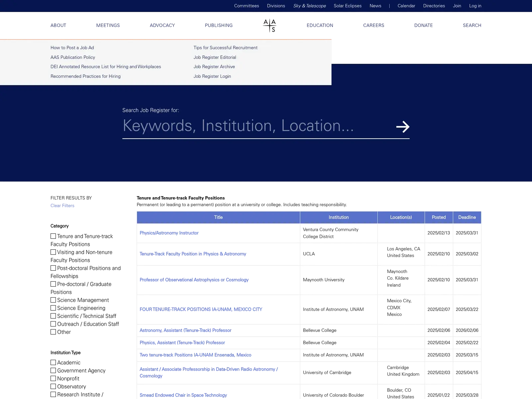This screenshot has height=399, width=532.
Task: Check Government Agency institution type
Action: point(53,370)
